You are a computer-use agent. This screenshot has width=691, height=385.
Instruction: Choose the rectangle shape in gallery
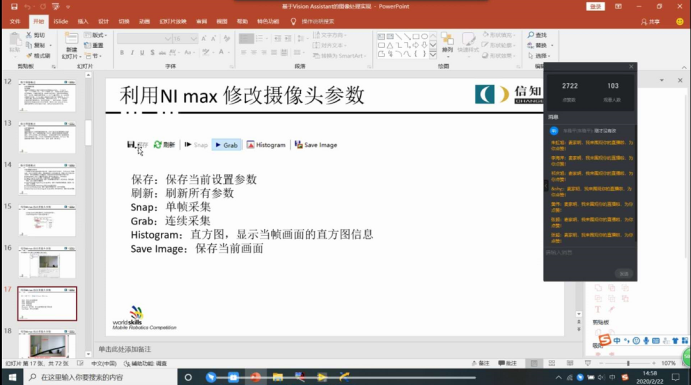(x=416, y=37)
